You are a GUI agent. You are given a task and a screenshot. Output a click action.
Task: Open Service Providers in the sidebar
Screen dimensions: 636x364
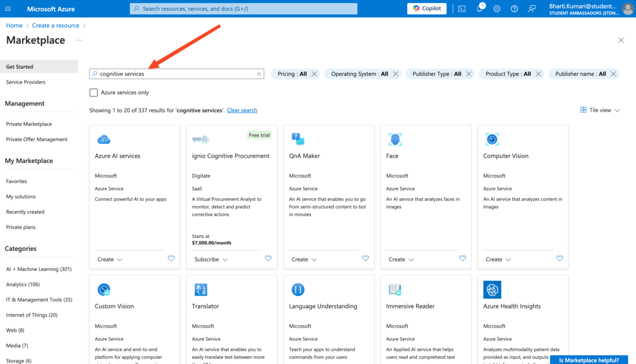25,82
